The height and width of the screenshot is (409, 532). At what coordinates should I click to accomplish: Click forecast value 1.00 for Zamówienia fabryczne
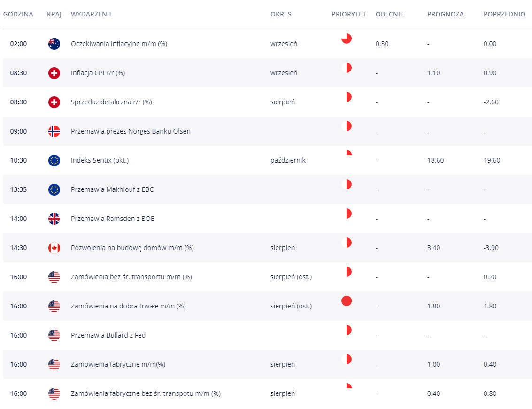coord(433,364)
